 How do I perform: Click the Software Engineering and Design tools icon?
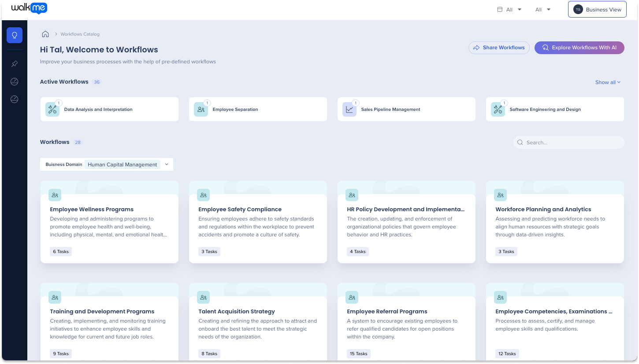[498, 109]
